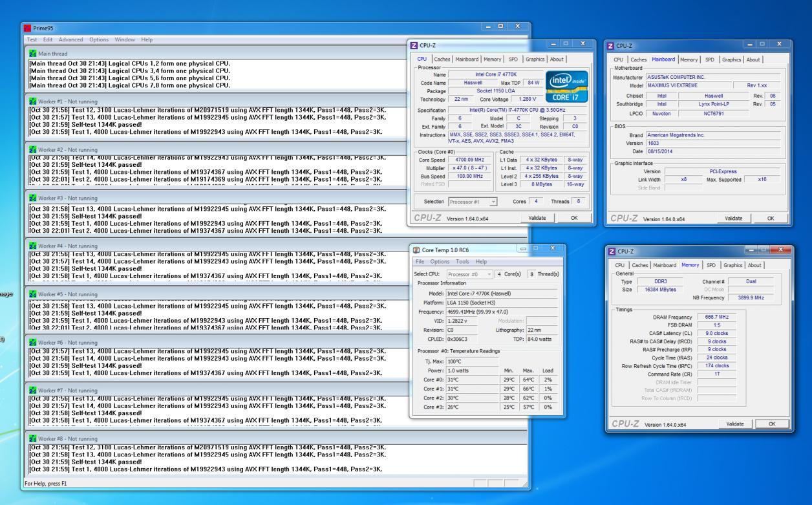Click the Prime95 application icon in title bar
Screen dimensions: 812x505
[x=27, y=29]
